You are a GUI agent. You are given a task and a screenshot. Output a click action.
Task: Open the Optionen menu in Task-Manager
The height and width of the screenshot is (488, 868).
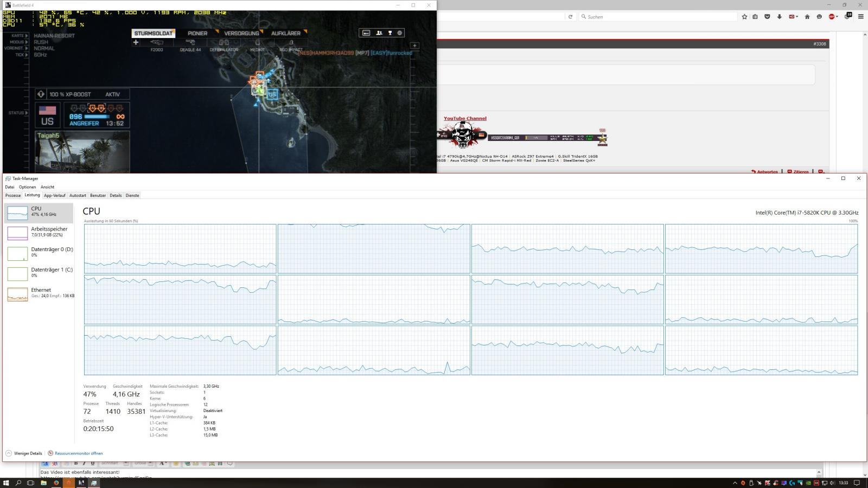(27, 187)
